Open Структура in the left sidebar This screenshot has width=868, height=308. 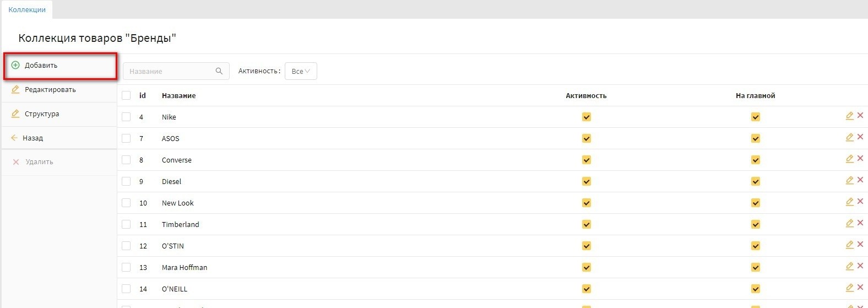(41, 114)
